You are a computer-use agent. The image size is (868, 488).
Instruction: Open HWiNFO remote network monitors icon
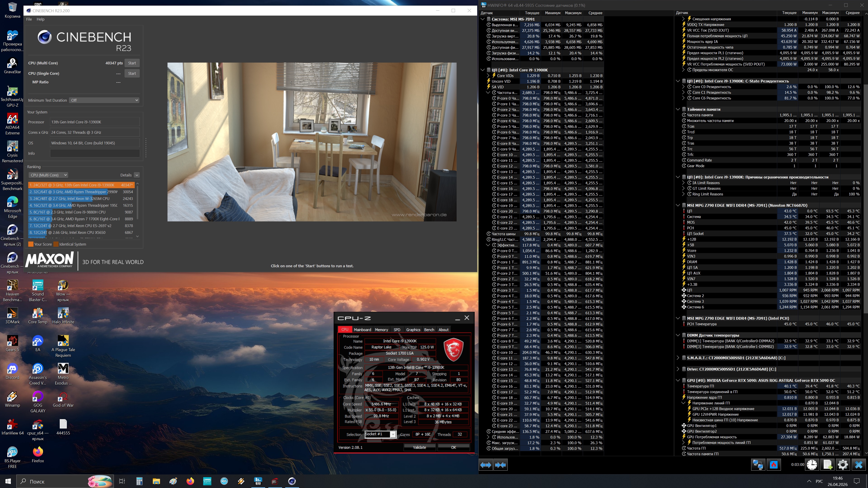758,465
